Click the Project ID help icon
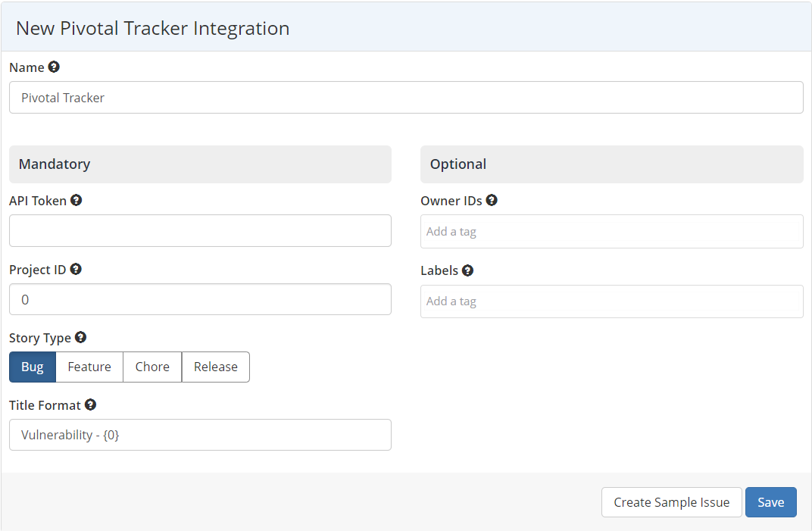Viewport: 812px width, 531px height. pyautogui.click(x=75, y=269)
